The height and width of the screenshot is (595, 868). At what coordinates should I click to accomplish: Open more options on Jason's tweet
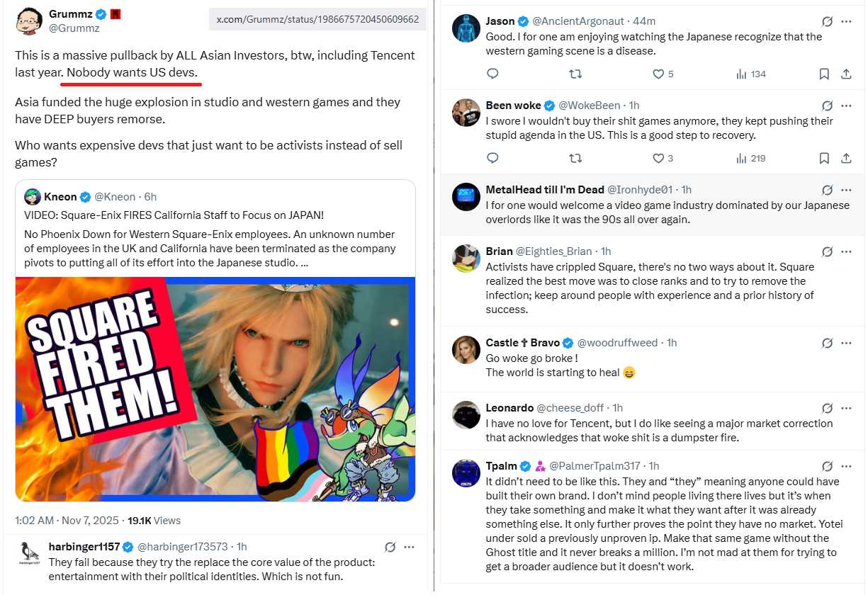coord(846,22)
